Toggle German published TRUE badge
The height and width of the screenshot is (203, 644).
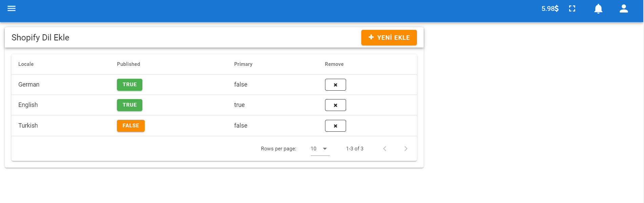[x=129, y=85]
